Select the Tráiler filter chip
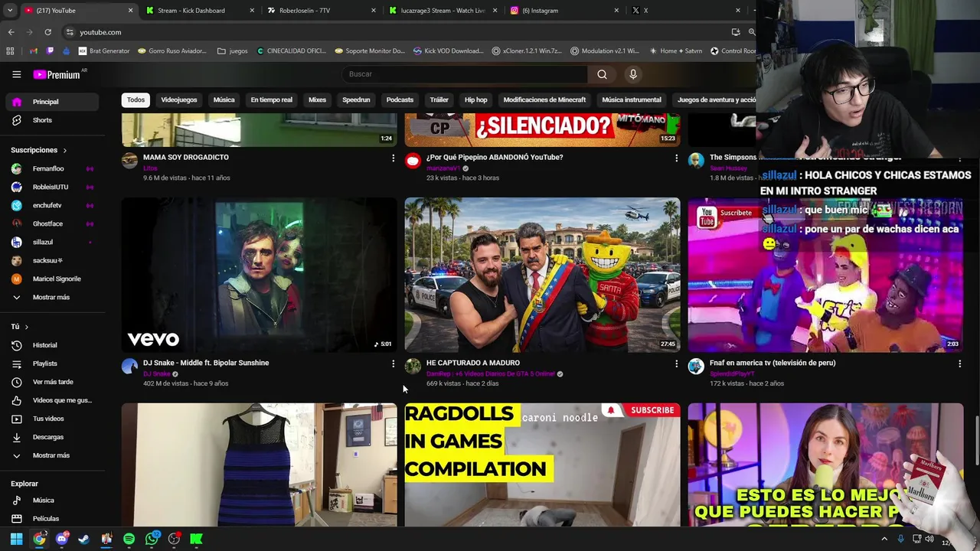Screen dimensions: 980x551 (439, 100)
